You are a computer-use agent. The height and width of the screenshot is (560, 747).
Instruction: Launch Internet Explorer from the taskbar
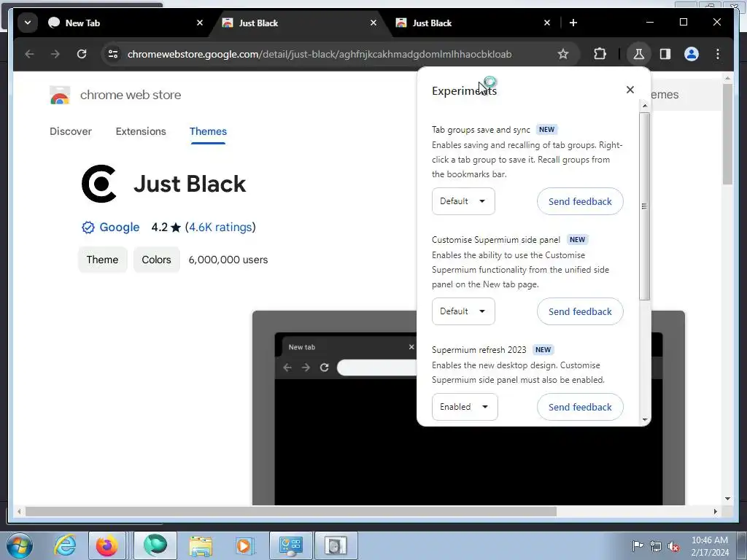coord(65,545)
